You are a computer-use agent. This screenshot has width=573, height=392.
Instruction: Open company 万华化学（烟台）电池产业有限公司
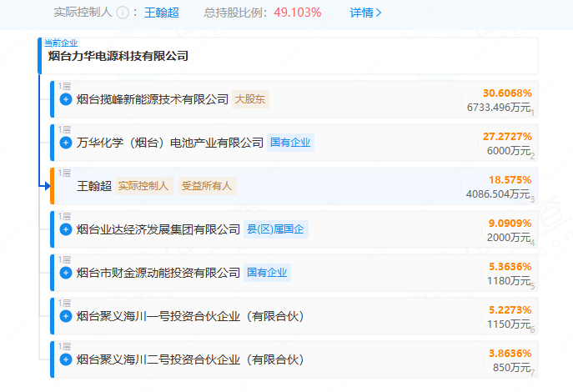(169, 143)
